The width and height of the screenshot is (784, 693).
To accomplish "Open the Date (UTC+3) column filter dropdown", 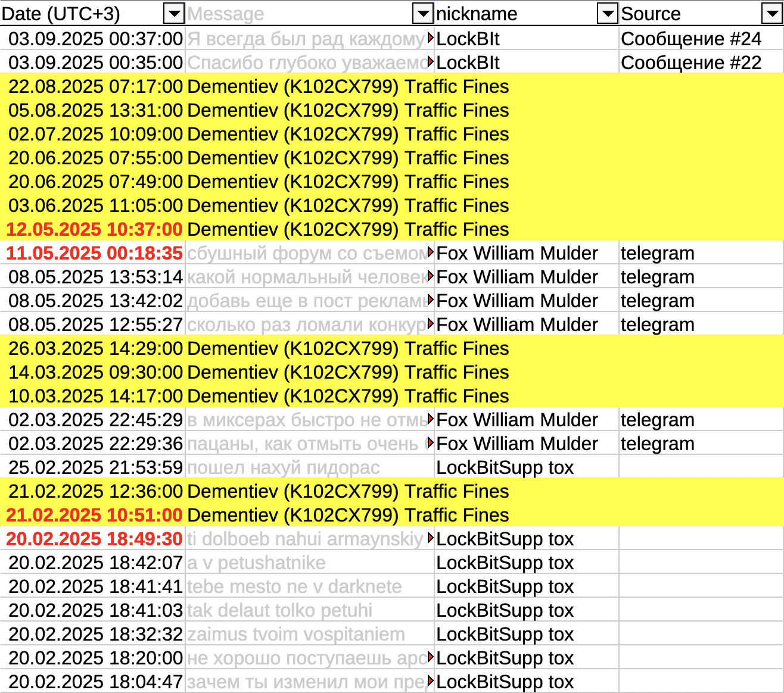I will click(x=173, y=13).
